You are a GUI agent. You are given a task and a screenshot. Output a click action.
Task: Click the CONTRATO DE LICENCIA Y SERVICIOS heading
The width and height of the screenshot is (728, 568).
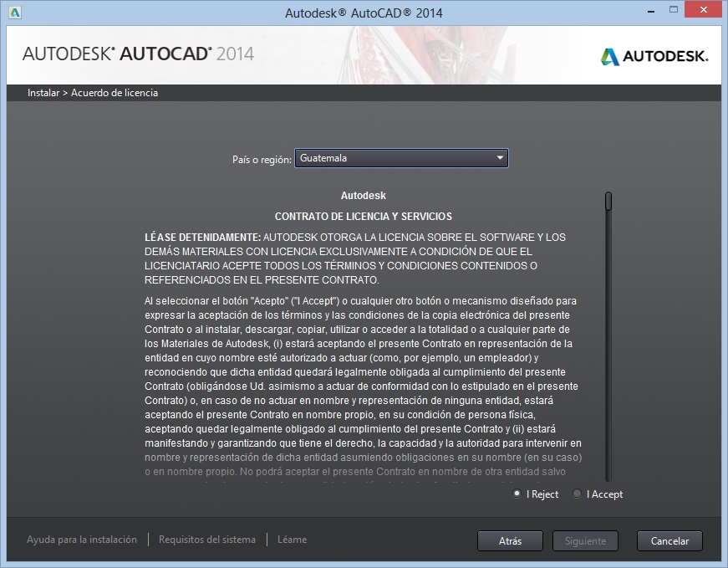click(x=363, y=217)
